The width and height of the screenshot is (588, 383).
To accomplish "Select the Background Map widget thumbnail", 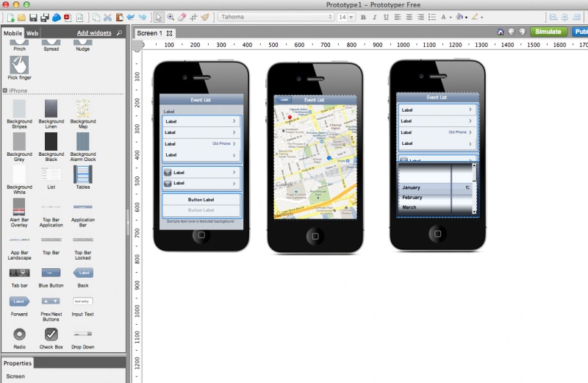I will 83,114.
